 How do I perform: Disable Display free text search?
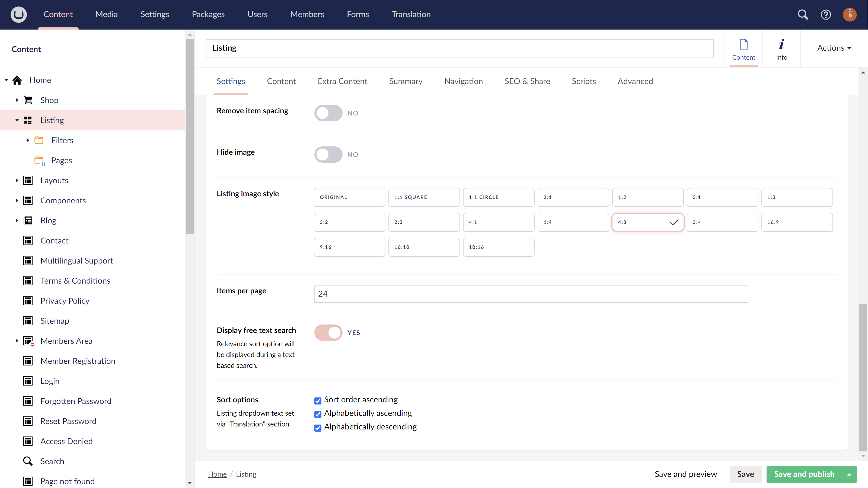(328, 332)
